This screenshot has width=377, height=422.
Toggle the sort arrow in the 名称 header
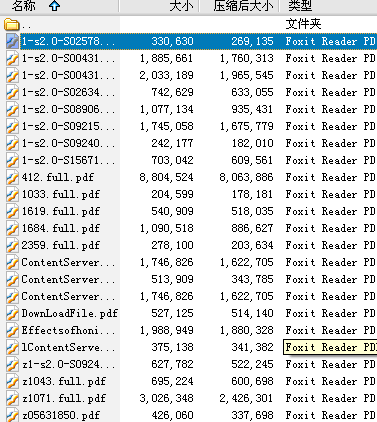pos(54,6)
